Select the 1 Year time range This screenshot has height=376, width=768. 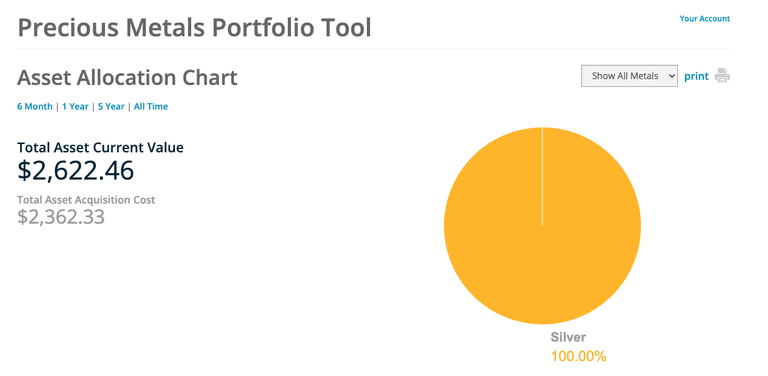point(75,106)
